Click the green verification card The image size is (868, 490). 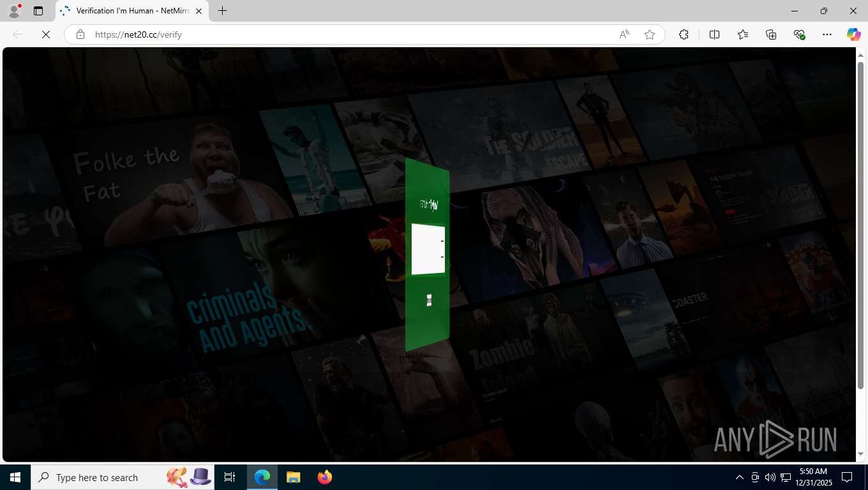coord(428,255)
